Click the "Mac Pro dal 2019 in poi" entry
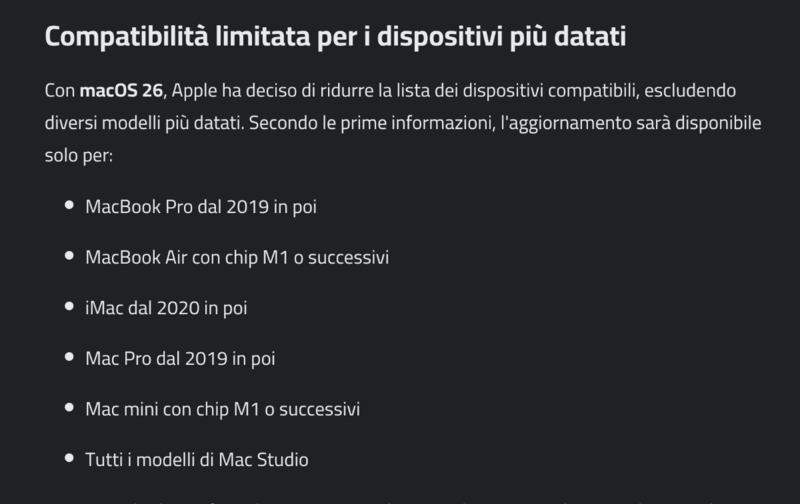This screenshot has width=800, height=504. pyautogui.click(x=180, y=358)
